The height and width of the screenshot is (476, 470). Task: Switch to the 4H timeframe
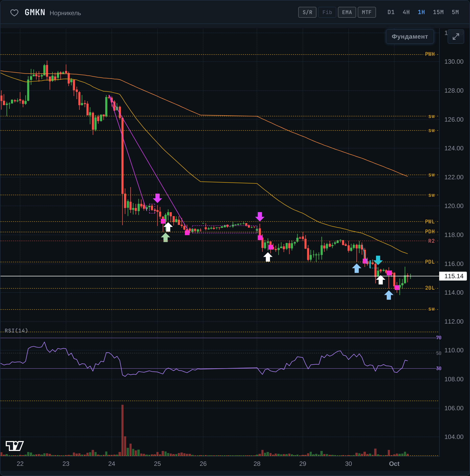click(406, 12)
